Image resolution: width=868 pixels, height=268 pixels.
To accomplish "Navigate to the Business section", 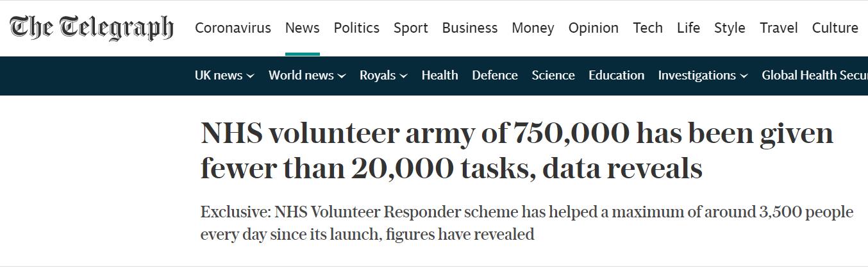I will [x=469, y=28].
